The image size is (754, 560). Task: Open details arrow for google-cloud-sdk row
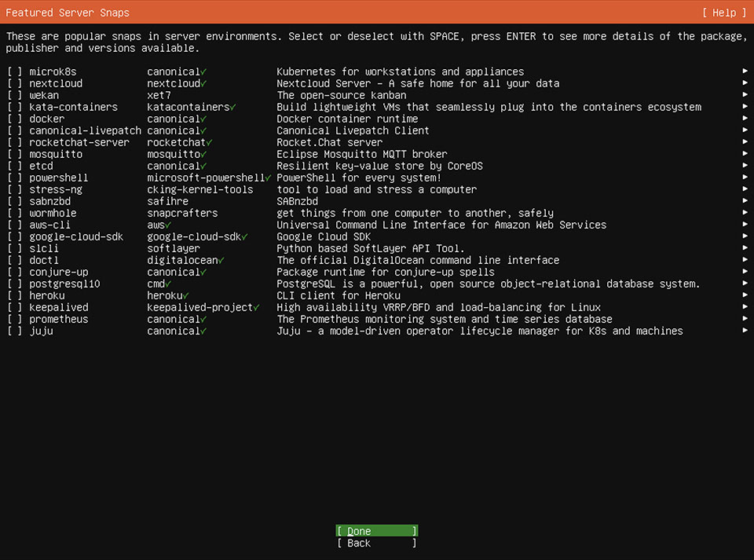745,236
